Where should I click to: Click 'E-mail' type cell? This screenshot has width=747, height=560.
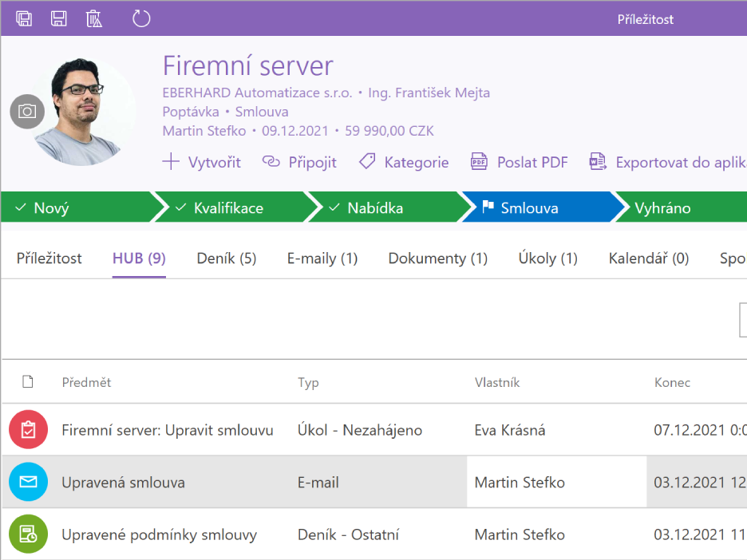(x=318, y=483)
